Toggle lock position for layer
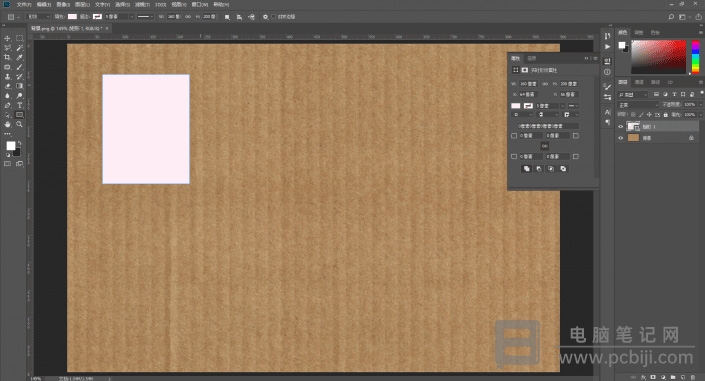This screenshot has width=705, height=381. click(x=649, y=115)
